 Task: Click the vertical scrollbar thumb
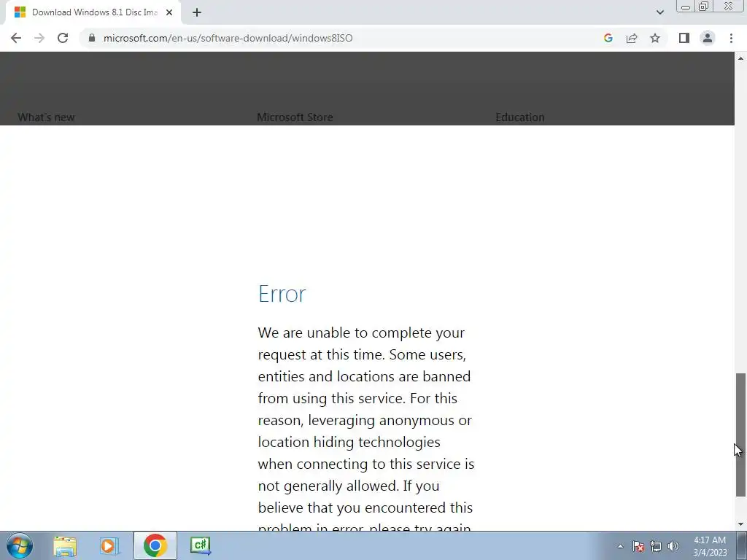(741, 435)
